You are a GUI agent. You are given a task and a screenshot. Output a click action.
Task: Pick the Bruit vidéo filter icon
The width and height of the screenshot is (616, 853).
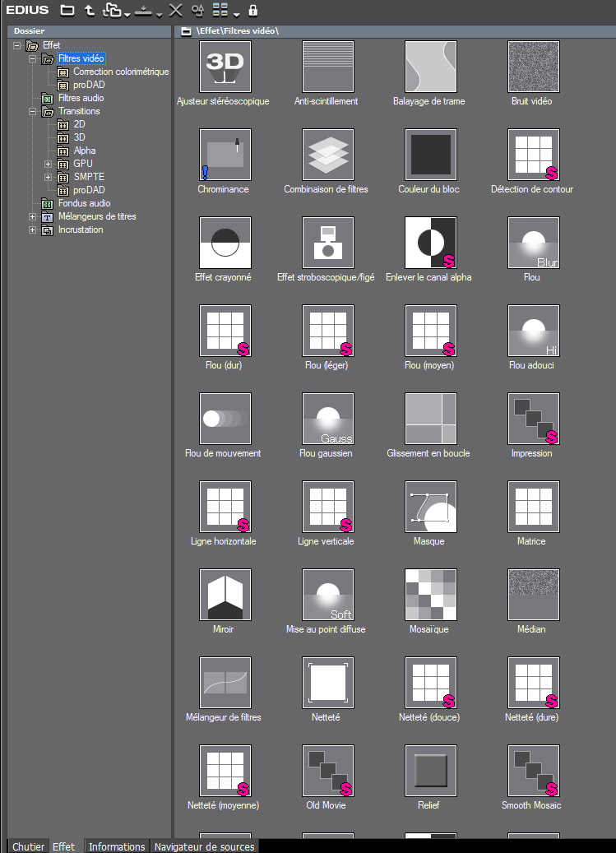pyautogui.click(x=534, y=67)
